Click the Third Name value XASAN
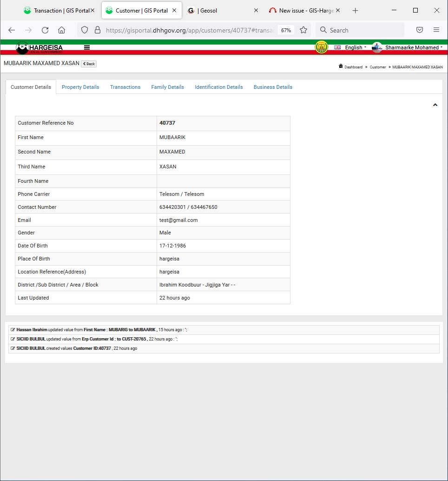This screenshot has width=448, height=481. (x=168, y=167)
